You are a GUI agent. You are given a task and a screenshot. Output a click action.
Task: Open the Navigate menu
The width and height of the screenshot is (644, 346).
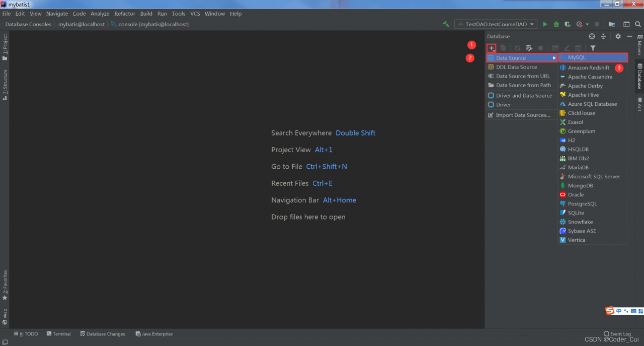pos(57,14)
